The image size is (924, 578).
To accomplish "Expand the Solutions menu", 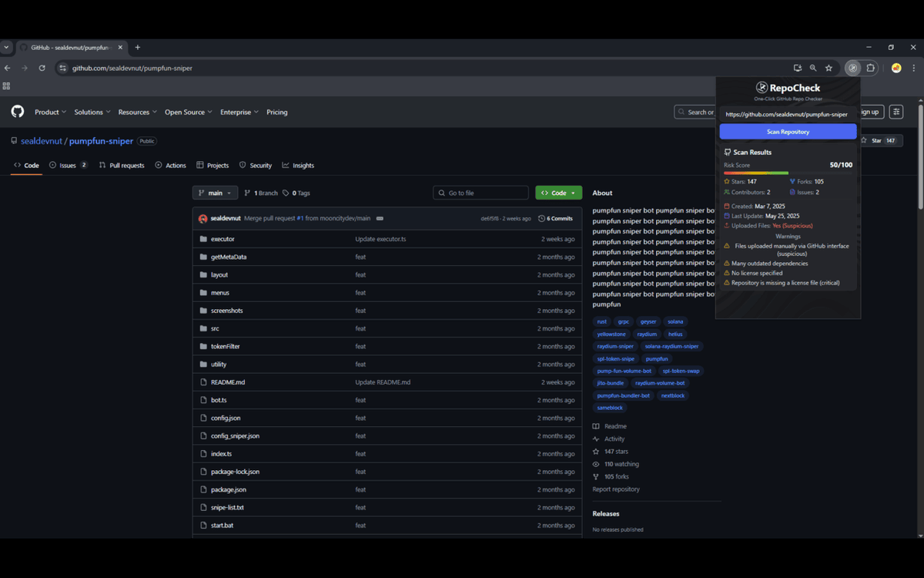I will (x=92, y=112).
